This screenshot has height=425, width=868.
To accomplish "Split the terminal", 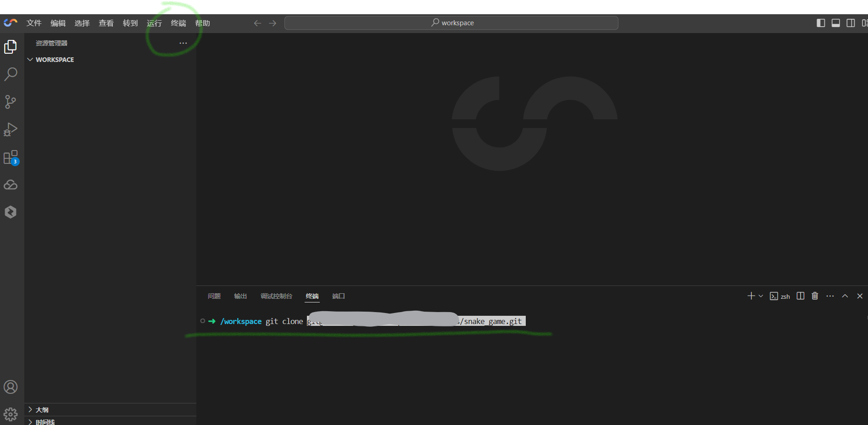I will point(801,296).
